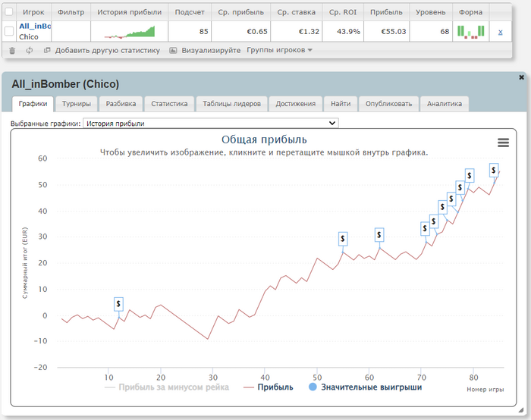Click the resize handle at panel corner
This screenshot has width=531, height=420.
click(520, 410)
